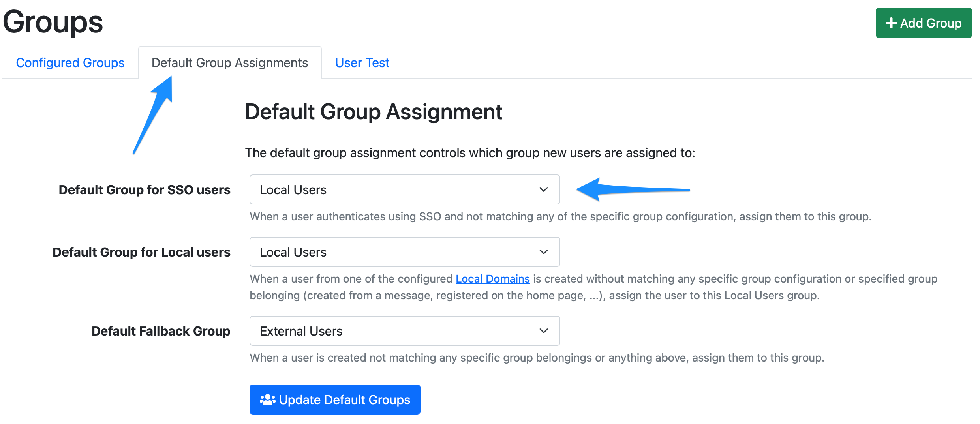Click the chevron on the Local users selector
Screen dimensions: 980x424
click(544, 252)
